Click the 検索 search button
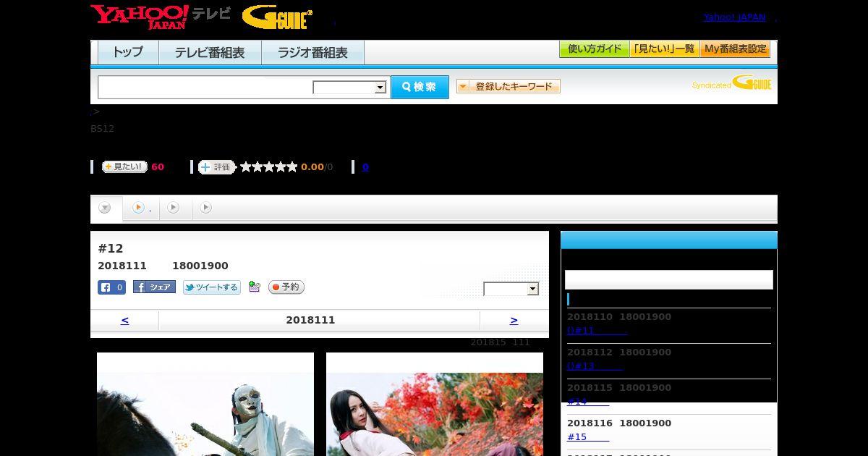868x456 pixels. pos(420,87)
